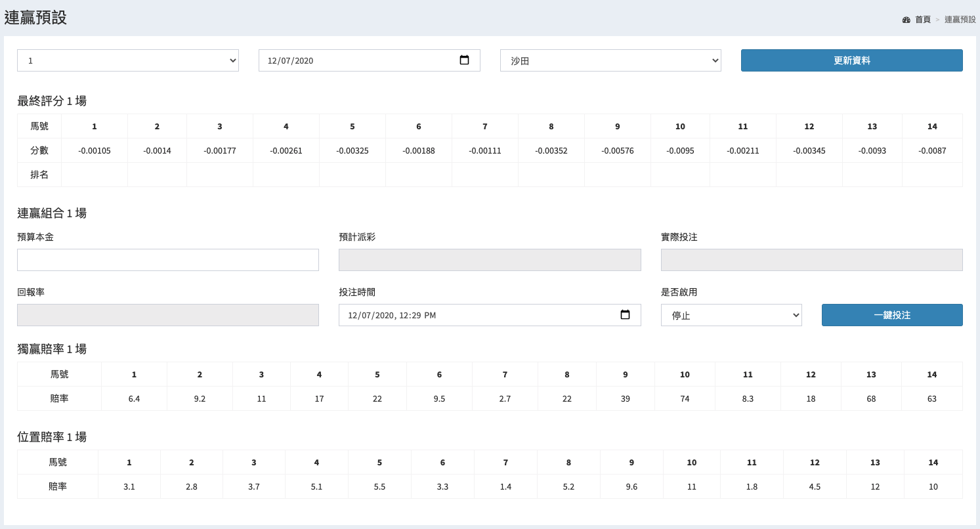Click the 最終評分 1 場 heading
The width and height of the screenshot is (980, 529).
click(52, 101)
